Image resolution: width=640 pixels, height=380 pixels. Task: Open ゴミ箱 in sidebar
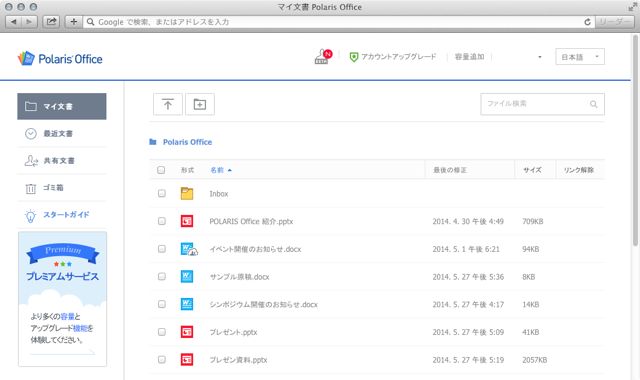click(x=62, y=188)
